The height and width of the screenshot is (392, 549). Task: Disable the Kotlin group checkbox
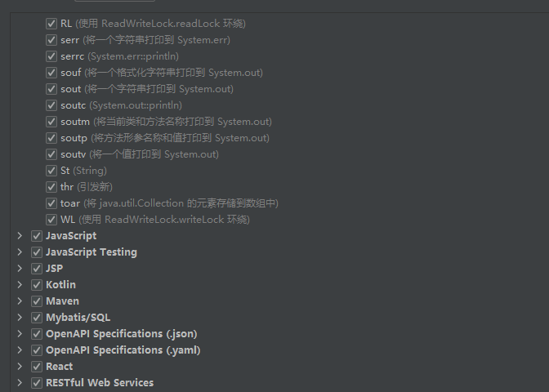pyautogui.click(x=37, y=285)
